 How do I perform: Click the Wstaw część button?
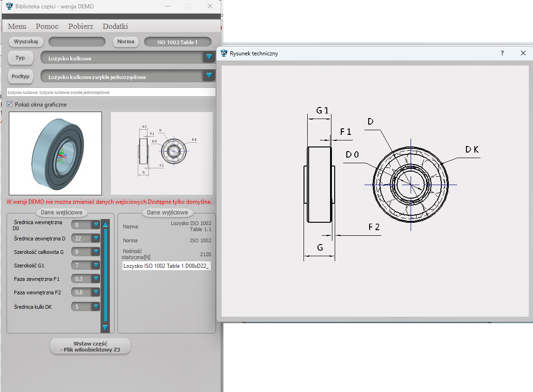pyautogui.click(x=90, y=346)
